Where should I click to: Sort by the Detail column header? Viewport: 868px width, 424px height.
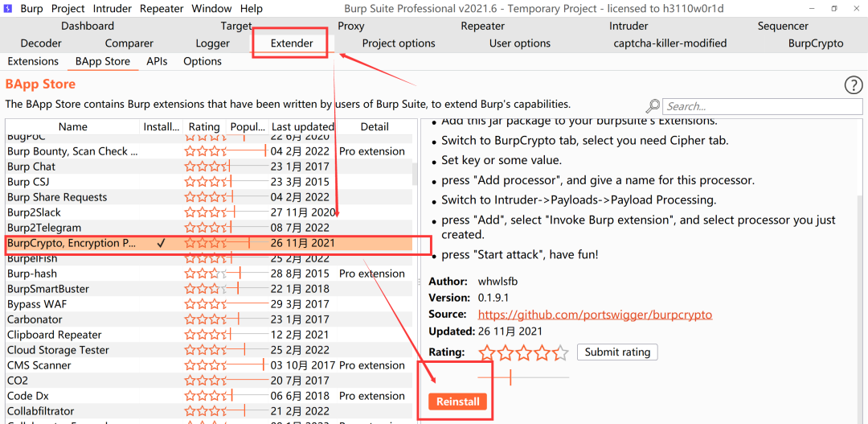click(x=375, y=127)
